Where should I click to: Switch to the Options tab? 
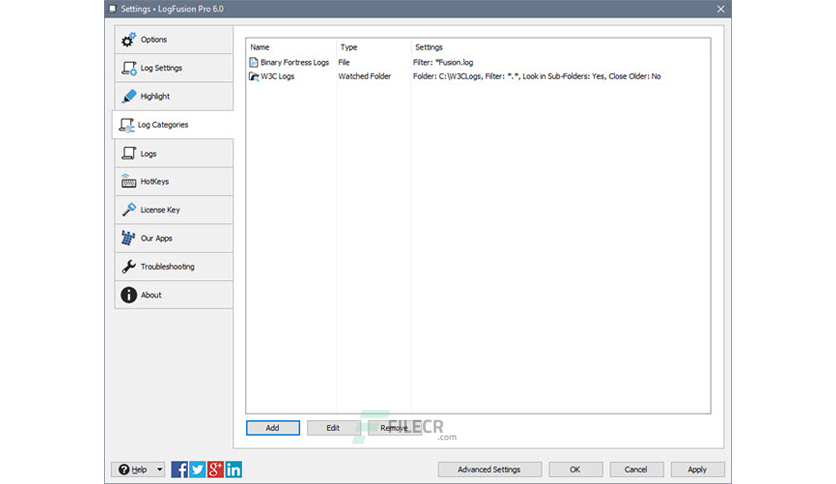point(174,39)
